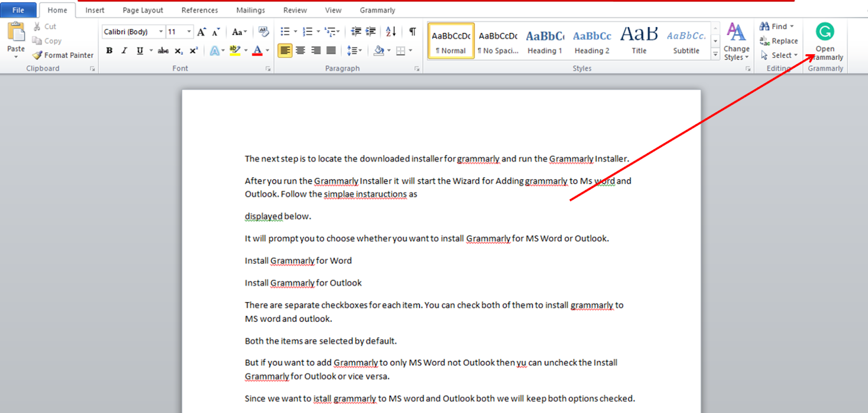This screenshot has width=868, height=413.
Task: Open the Select dropdown in Editing
Action: tap(779, 55)
